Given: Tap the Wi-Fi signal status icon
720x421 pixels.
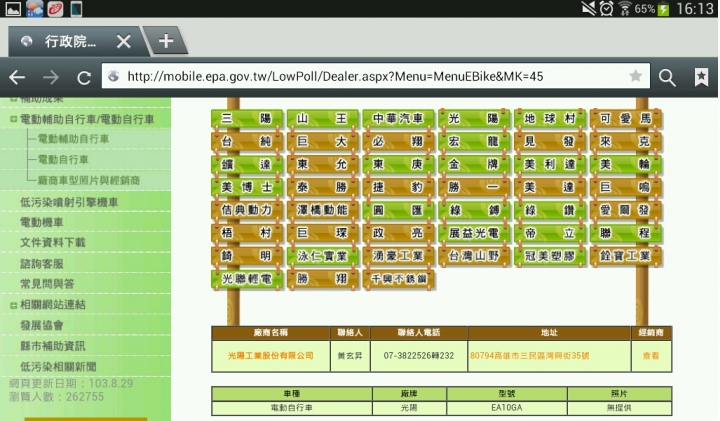Looking at the screenshot, I should [624, 8].
